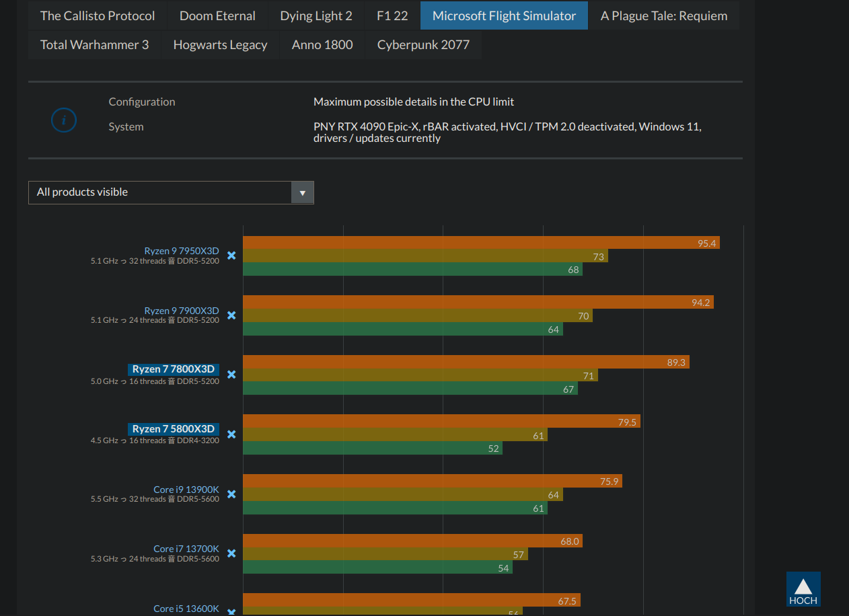The width and height of the screenshot is (849, 616).
Task: Click the yellow 64 value for Core i9 13900K
Action: coord(554,495)
